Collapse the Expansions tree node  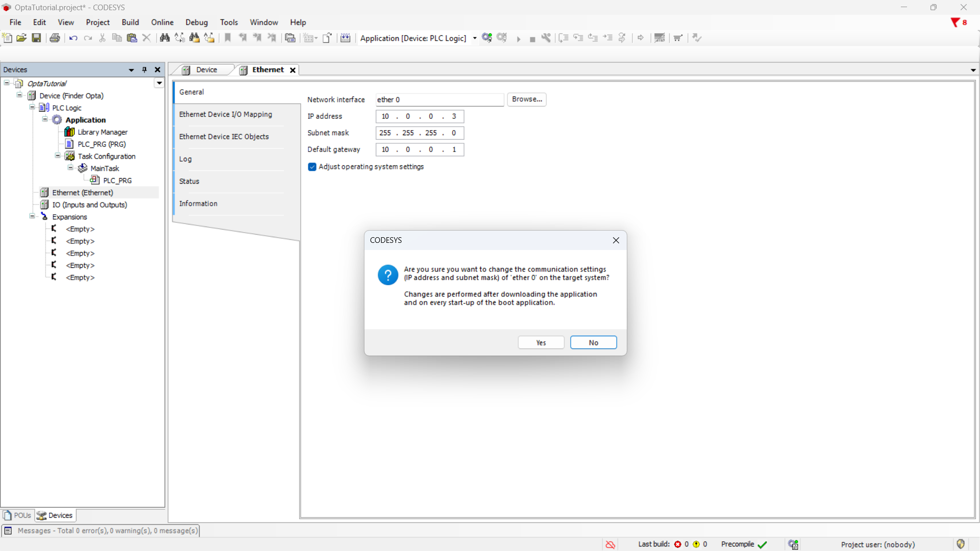[x=32, y=217]
